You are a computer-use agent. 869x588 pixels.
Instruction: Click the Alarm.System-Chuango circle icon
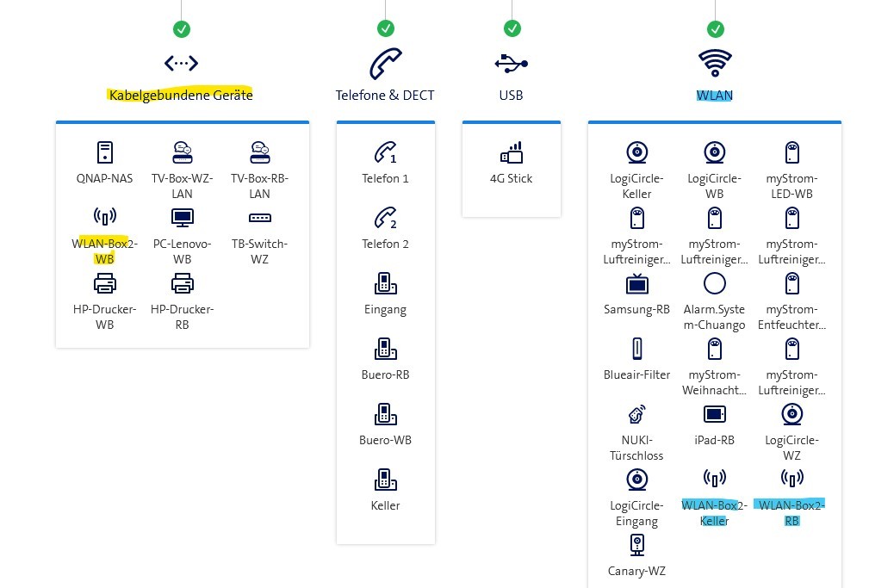pos(714,283)
